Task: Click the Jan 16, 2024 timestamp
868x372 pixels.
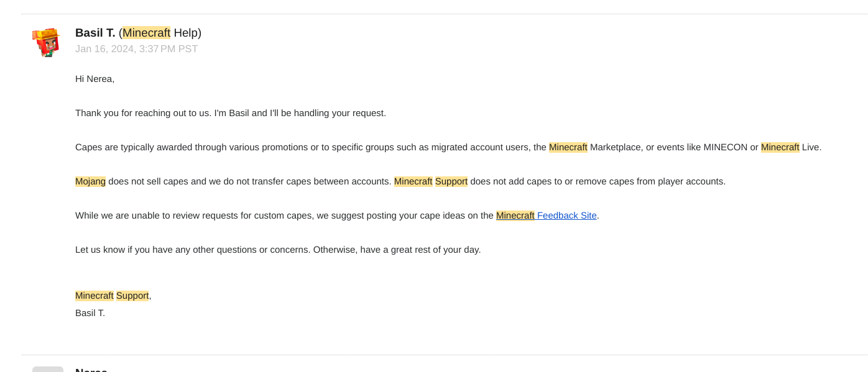Action: click(136, 49)
